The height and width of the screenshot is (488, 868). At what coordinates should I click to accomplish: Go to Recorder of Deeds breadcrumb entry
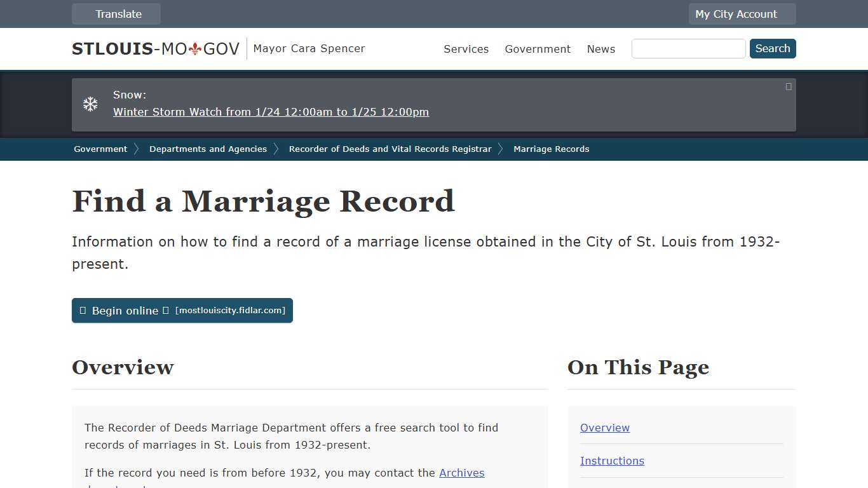tap(390, 149)
